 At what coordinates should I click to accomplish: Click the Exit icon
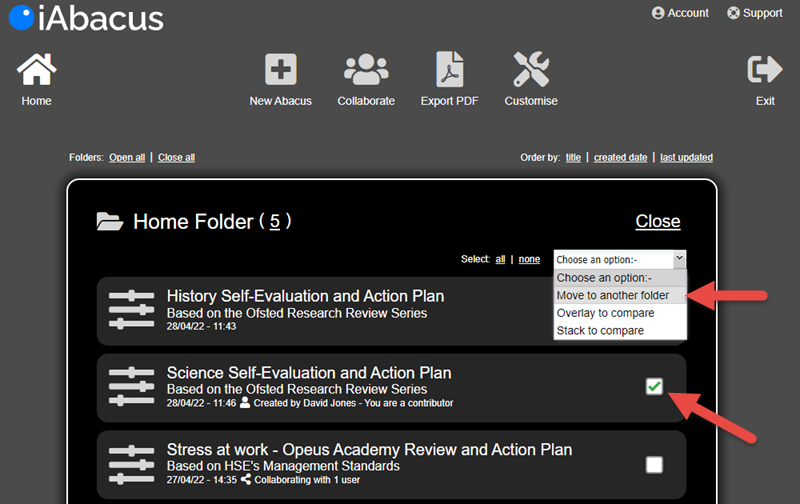[x=765, y=70]
